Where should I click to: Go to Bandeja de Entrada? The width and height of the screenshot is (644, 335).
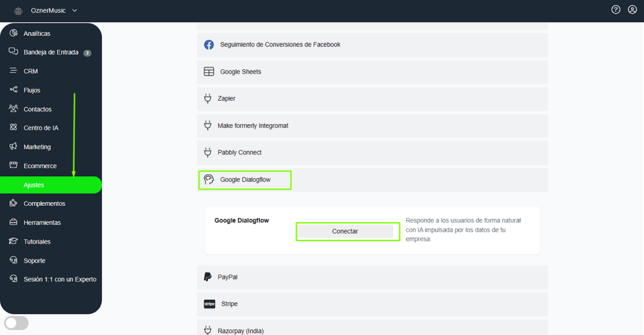click(x=50, y=52)
